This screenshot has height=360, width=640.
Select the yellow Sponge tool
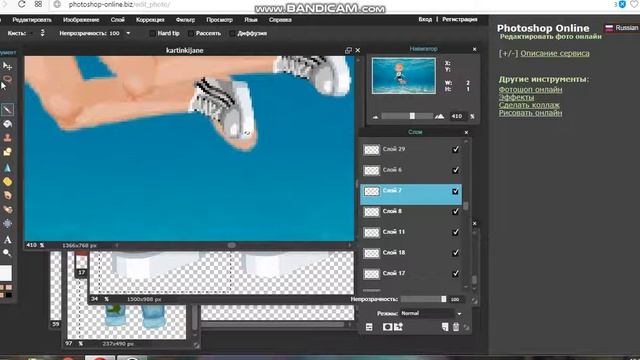(7, 182)
